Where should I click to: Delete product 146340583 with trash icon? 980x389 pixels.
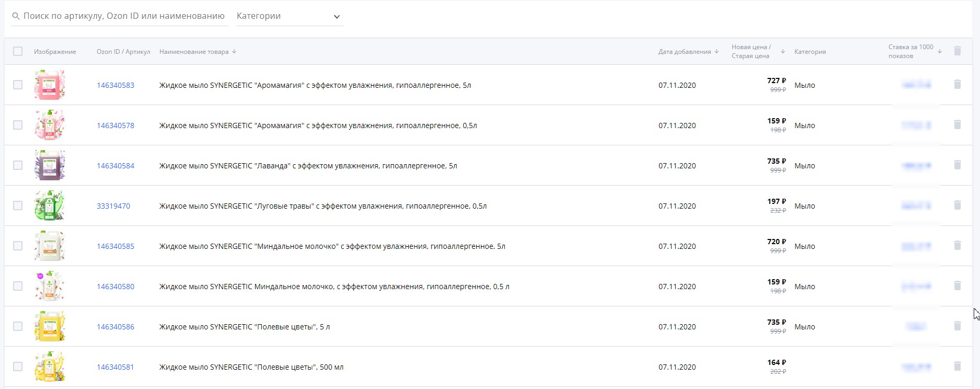[958, 84]
